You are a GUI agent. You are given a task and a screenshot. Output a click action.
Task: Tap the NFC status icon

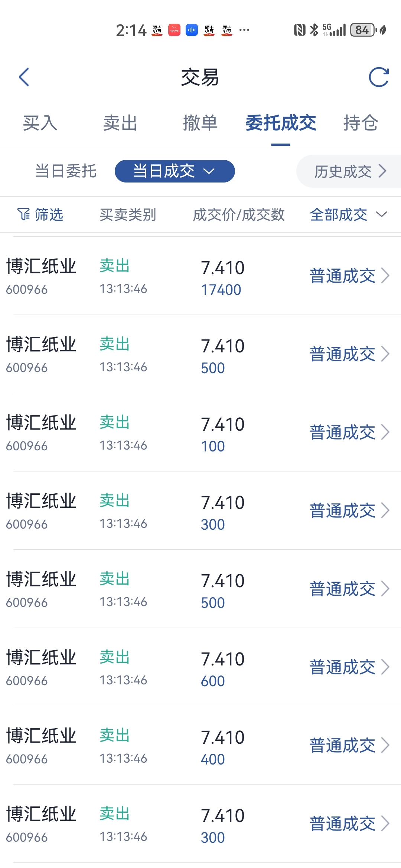(299, 30)
